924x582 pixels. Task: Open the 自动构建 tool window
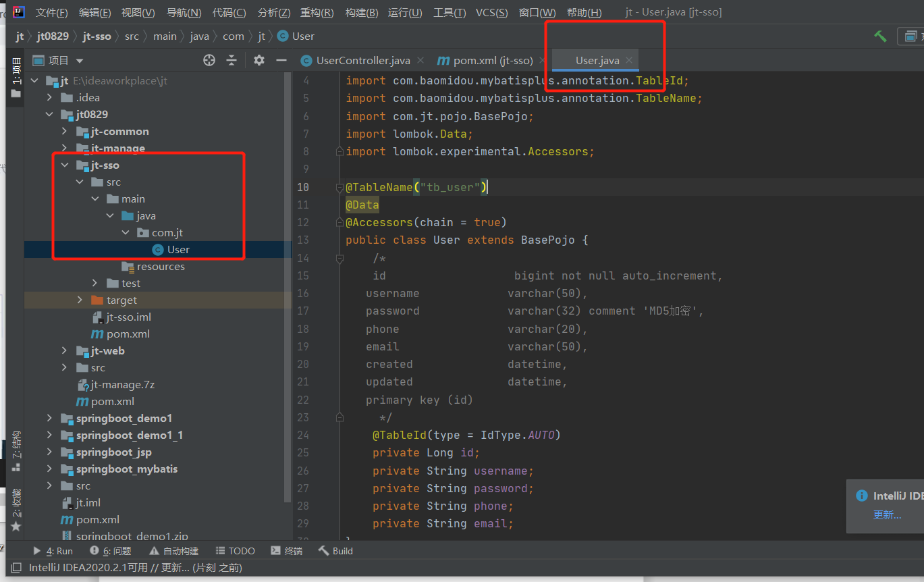pyautogui.click(x=173, y=551)
